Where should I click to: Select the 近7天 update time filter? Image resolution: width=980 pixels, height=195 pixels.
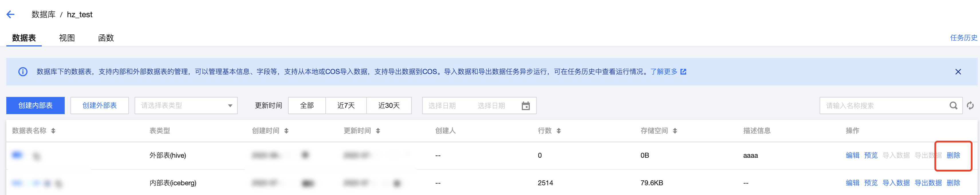[346, 106]
